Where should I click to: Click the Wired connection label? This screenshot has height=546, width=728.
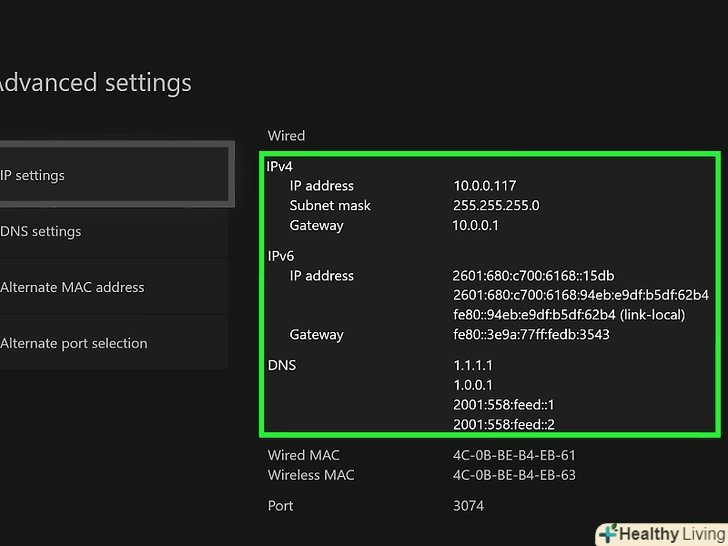[x=286, y=136]
